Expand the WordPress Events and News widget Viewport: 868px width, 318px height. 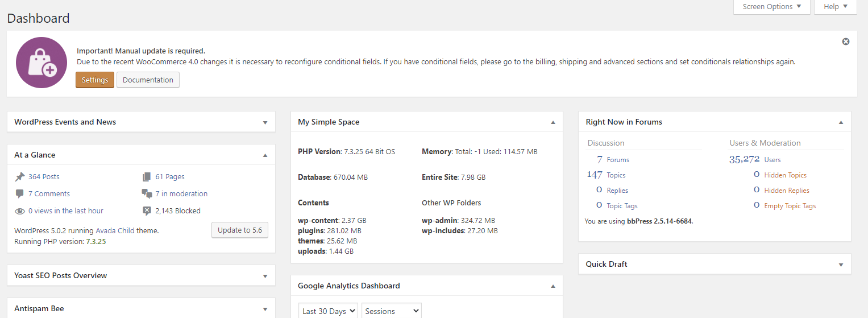point(265,122)
